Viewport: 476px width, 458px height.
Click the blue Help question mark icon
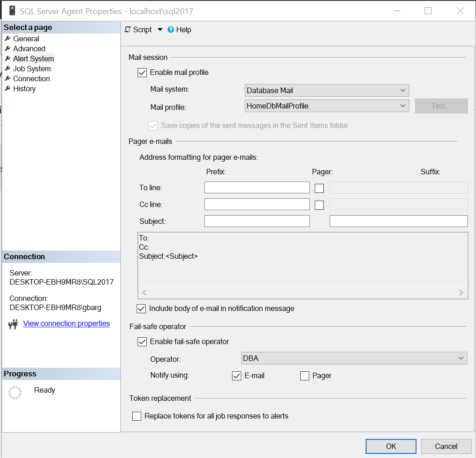[171, 30]
